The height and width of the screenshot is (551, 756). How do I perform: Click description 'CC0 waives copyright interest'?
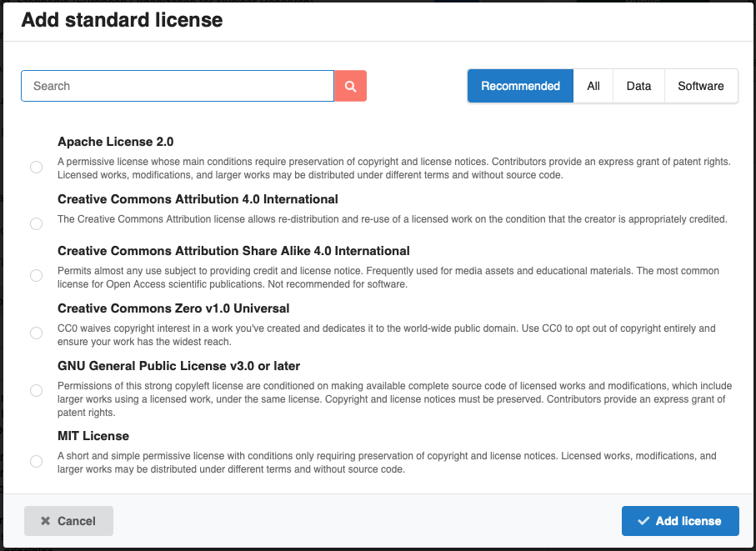tap(386, 335)
